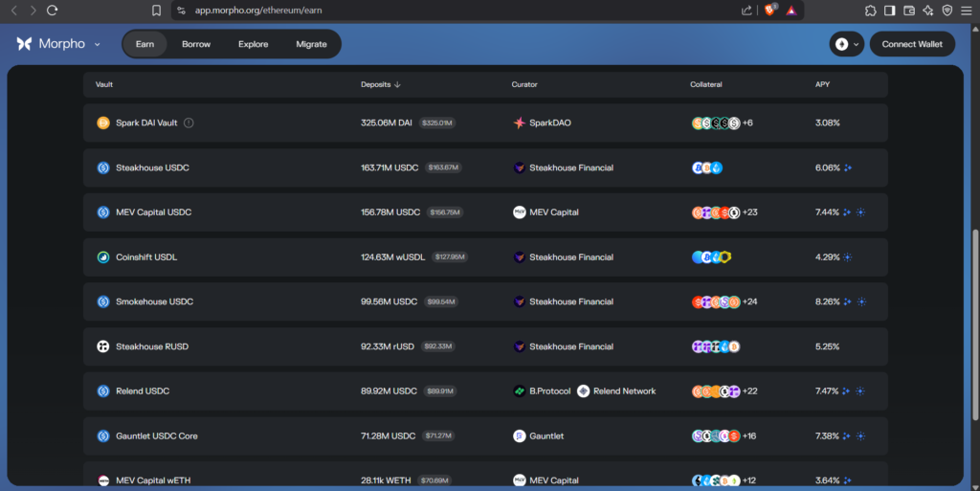Screen dimensions: 980x491
Task: Click Steakhouse Financial icon in Steakhouse USDC row
Action: pyautogui.click(x=520, y=167)
